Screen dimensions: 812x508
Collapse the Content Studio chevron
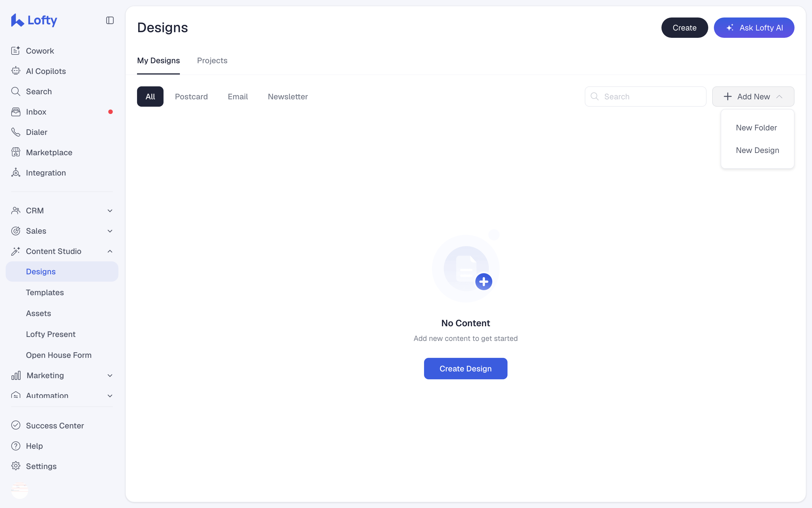tap(110, 251)
